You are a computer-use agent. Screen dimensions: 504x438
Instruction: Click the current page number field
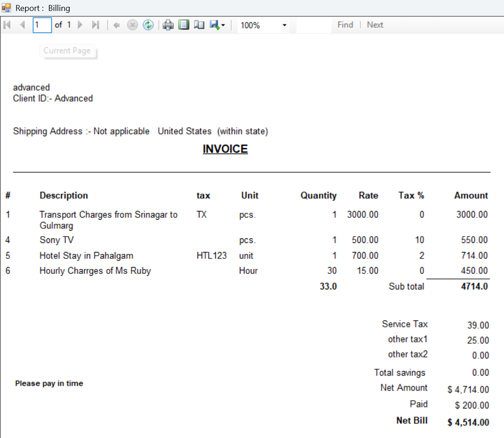point(42,25)
